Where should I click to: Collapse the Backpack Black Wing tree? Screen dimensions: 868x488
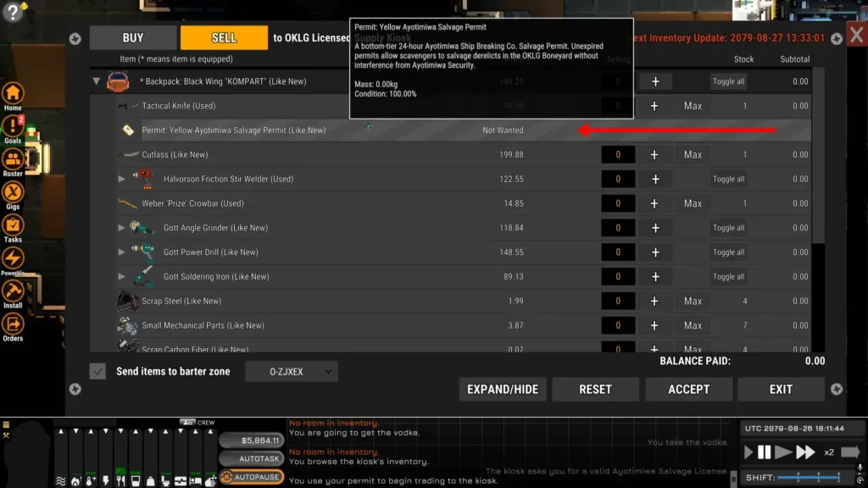(x=97, y=81)
